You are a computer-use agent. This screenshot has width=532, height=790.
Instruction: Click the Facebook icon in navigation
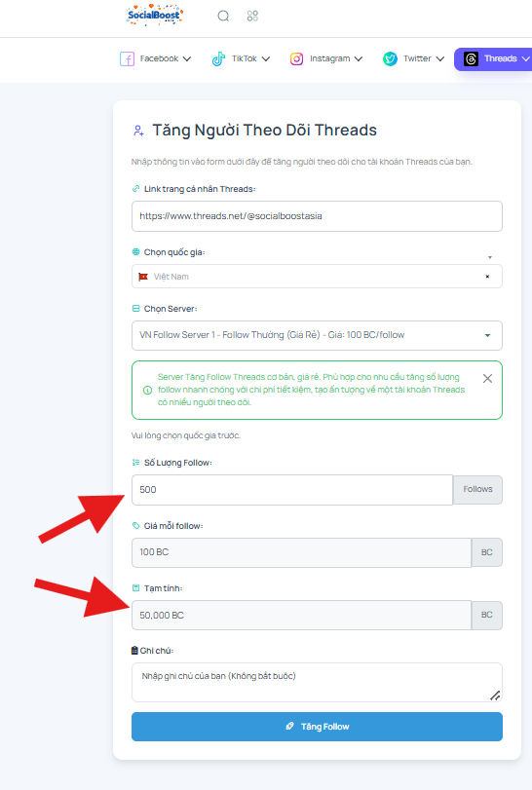127,59
